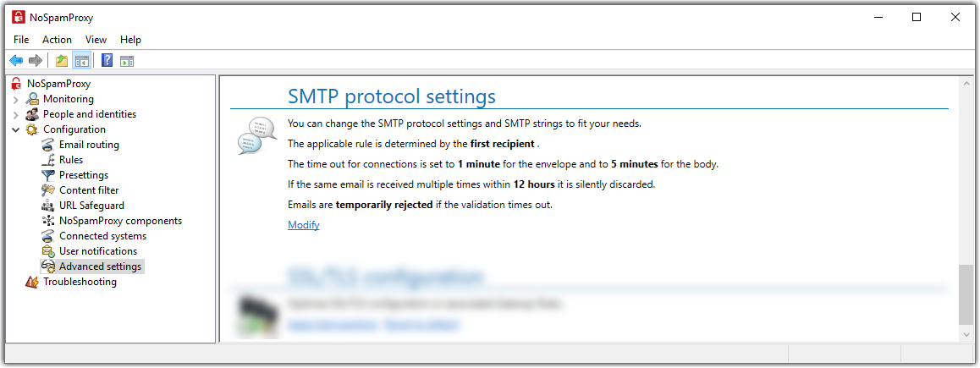Toggle the Show/Hide Action Pane toolbar icon
The image size is (980, 368).
[127, 61]
